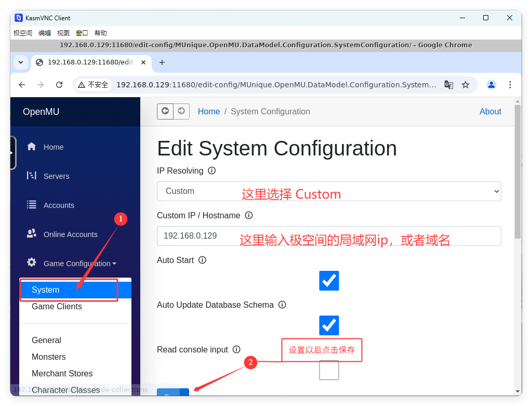
Task: Select Merchant Stores submenu item
Action: (x=75, y=373)
